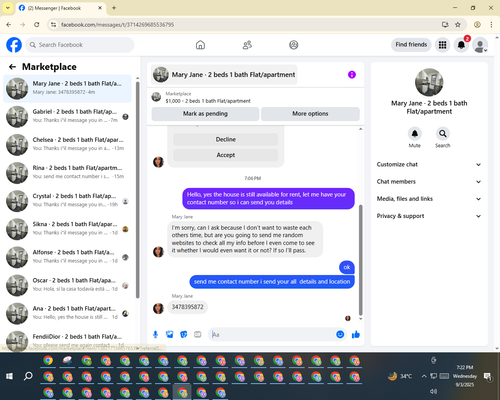Open FendiiDior conversation in list
Image resolution: width=500 pixels, height=400 pixels.
[x=67, y=340]
